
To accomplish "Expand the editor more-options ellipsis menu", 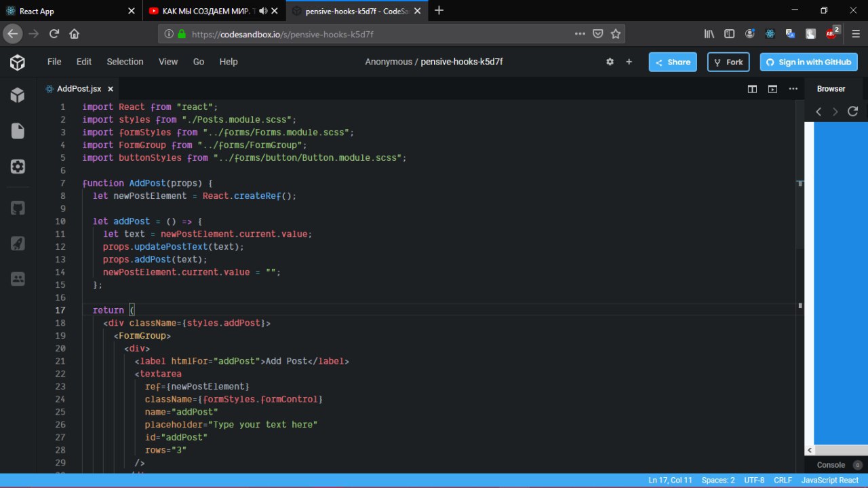I will coord(793,89).
